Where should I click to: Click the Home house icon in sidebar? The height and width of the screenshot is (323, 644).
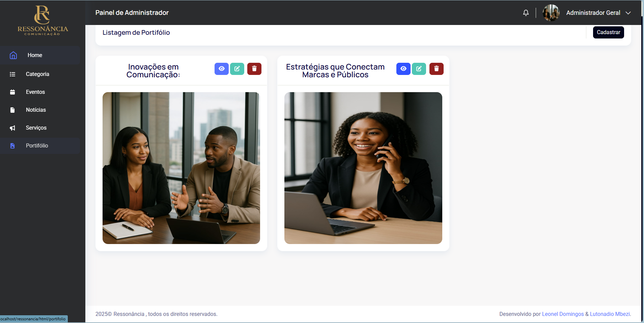click(13, 55)
